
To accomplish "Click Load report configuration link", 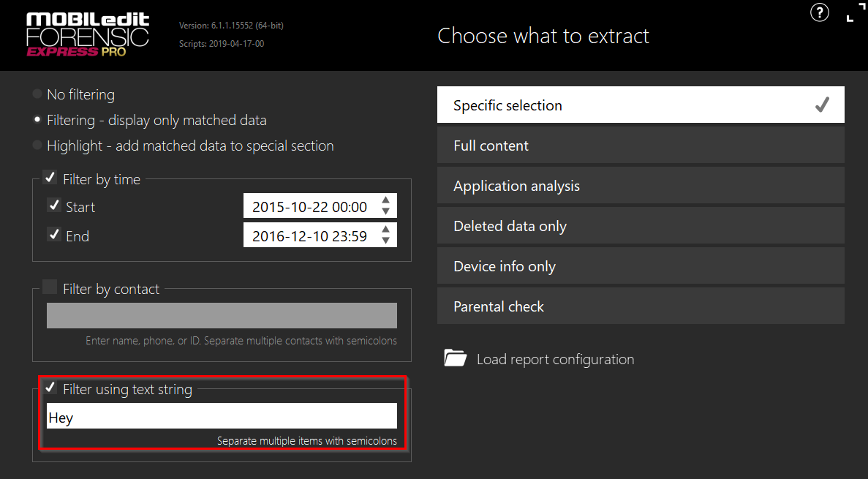I will (x=555, y=359).
